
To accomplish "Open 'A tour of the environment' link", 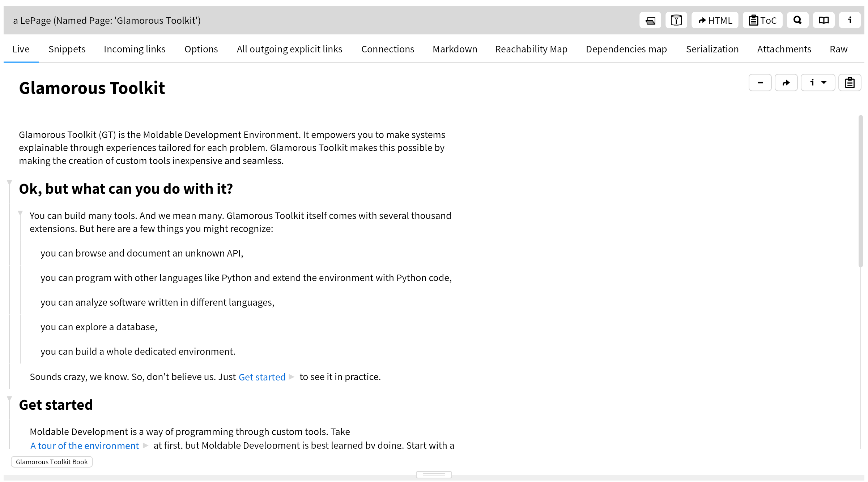I will click(x=85, y=445).
